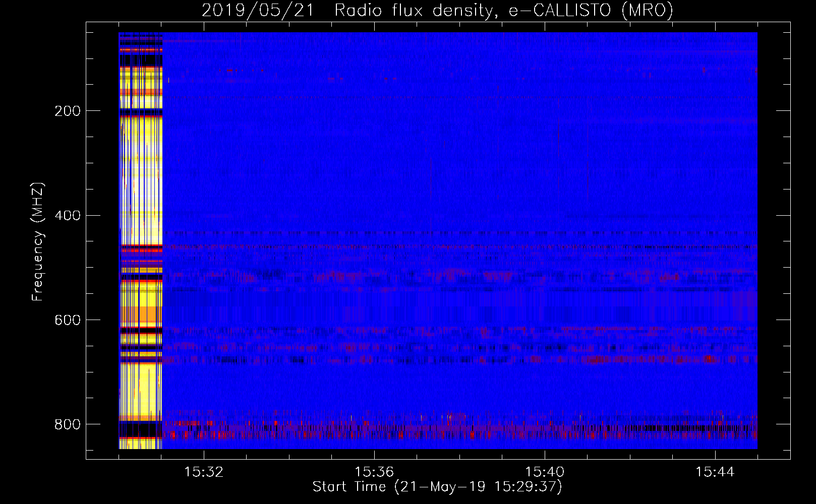Click the 200 frequency tick label

(x=68, y=111)
